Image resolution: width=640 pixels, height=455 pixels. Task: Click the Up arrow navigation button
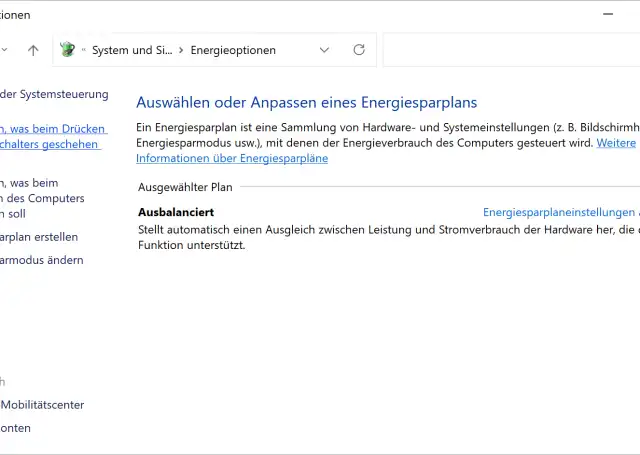click(33, 50)
